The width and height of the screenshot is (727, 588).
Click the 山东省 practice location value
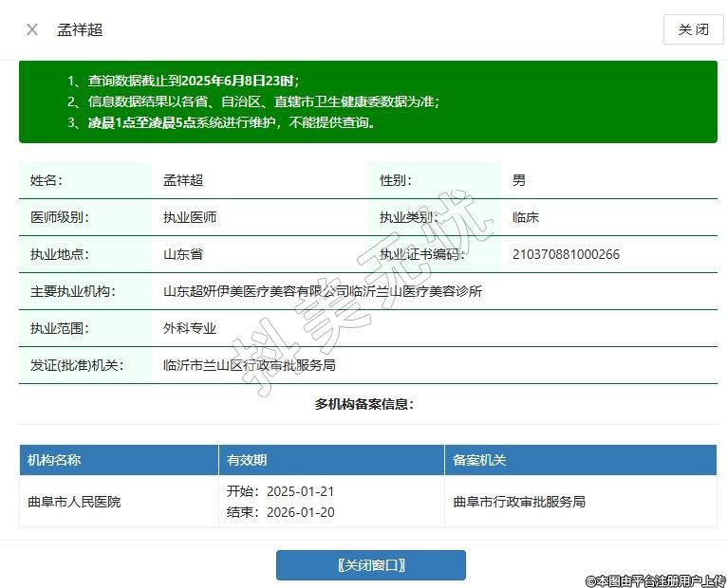coord(182,254)
